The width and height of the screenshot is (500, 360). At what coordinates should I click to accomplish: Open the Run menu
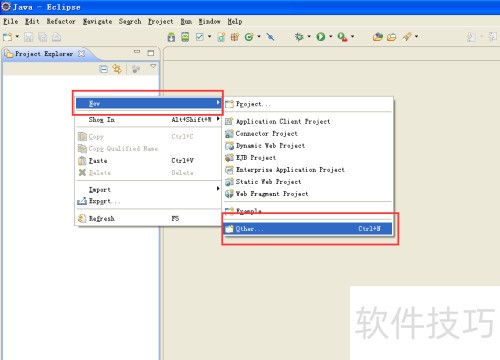(186, 21)
